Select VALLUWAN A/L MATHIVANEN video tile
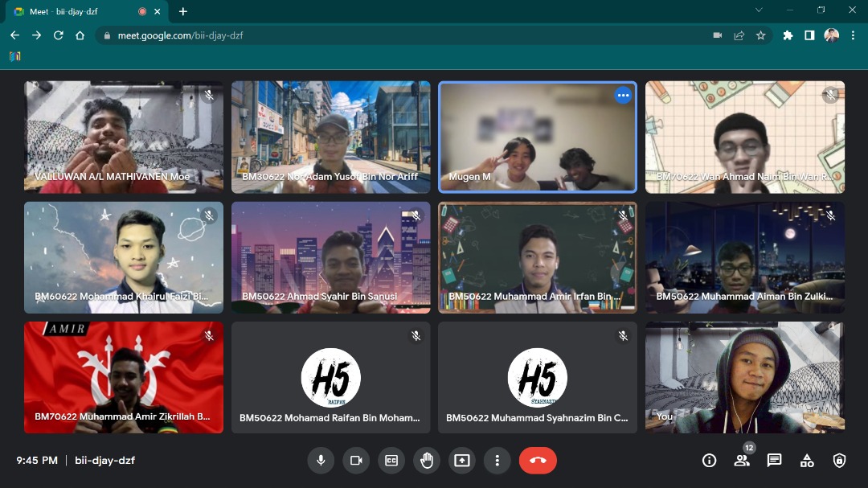 point(124,137)
